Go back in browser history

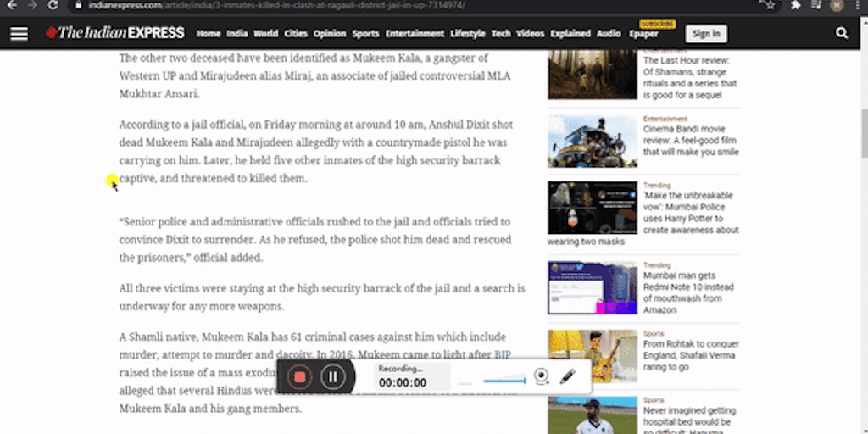(x=12, y=5)
